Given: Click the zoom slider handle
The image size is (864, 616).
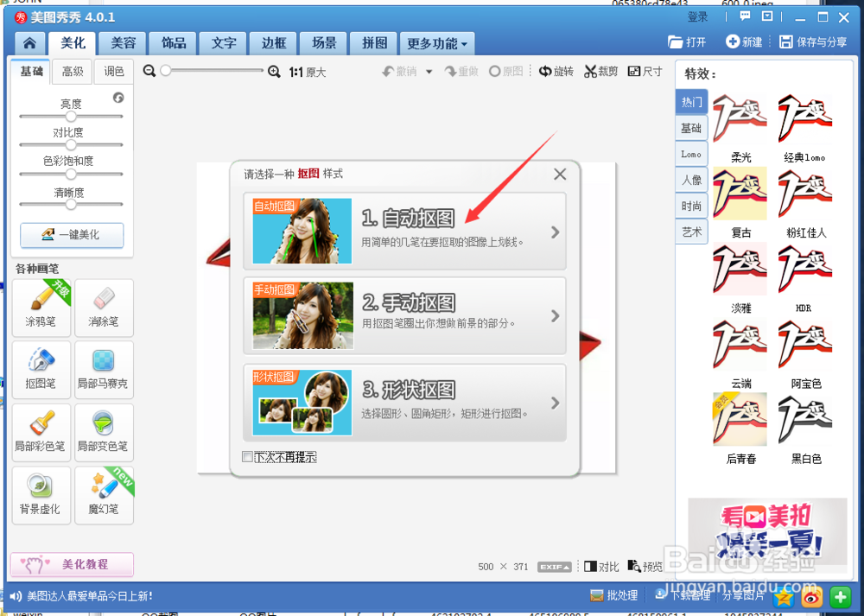Looking at the screenshot, I should (166, 71).
